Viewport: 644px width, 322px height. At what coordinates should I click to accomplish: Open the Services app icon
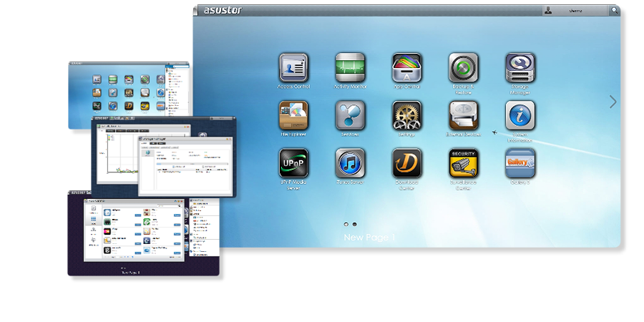point(350,115)
